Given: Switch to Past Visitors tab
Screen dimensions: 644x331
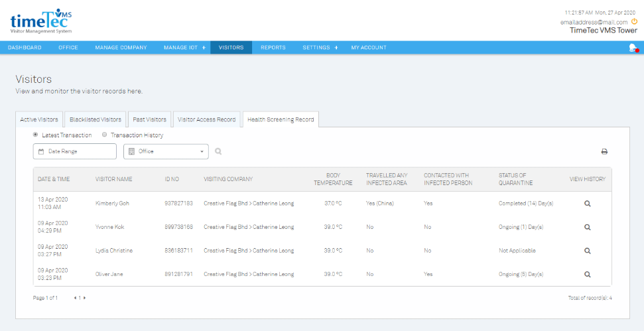Looking at the screenshot, I should point(149,119).
